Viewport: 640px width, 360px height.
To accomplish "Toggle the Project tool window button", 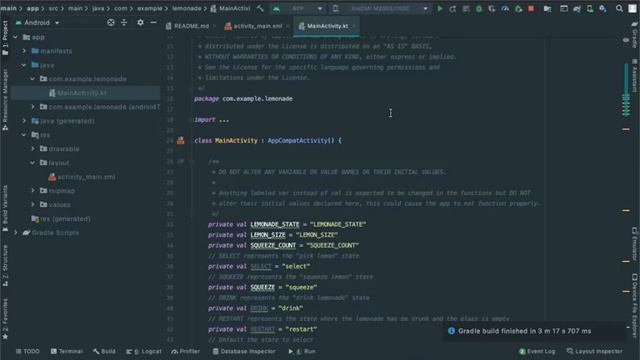I will pyautogui.click(x=5, y=37).
